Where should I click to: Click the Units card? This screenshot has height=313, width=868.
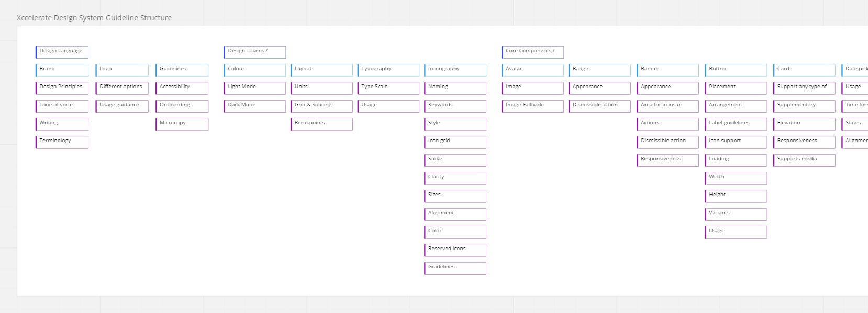321,88
